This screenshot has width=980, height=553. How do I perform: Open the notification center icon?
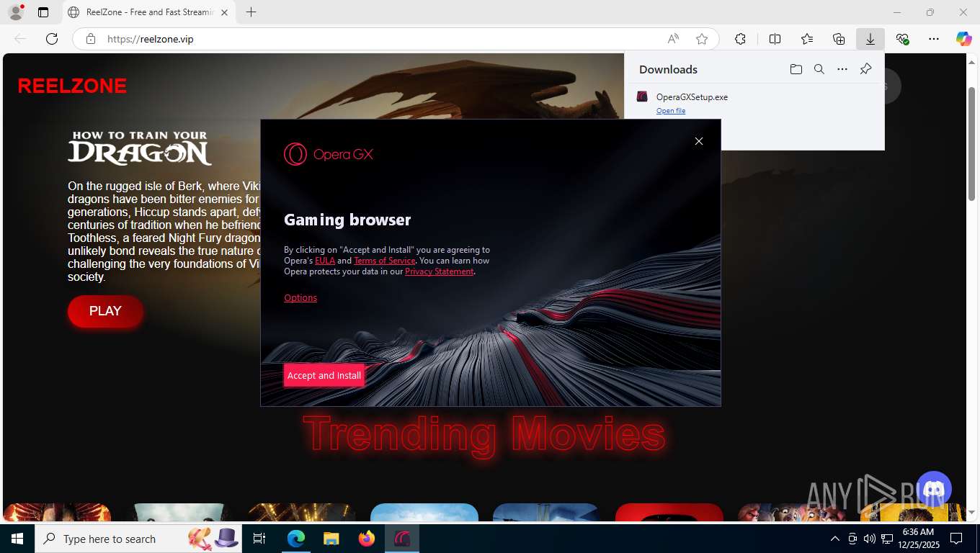tap(956, 539)
